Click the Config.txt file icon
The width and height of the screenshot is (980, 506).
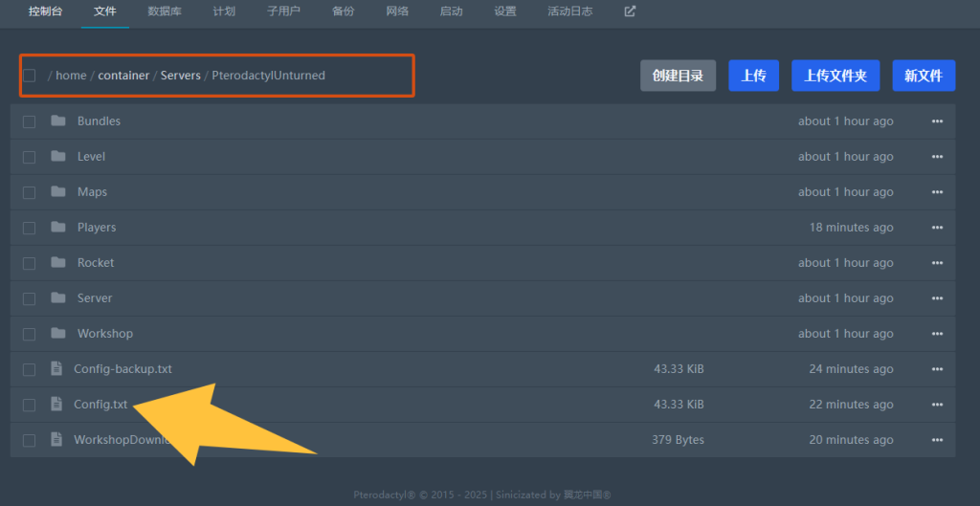point(56,405)
